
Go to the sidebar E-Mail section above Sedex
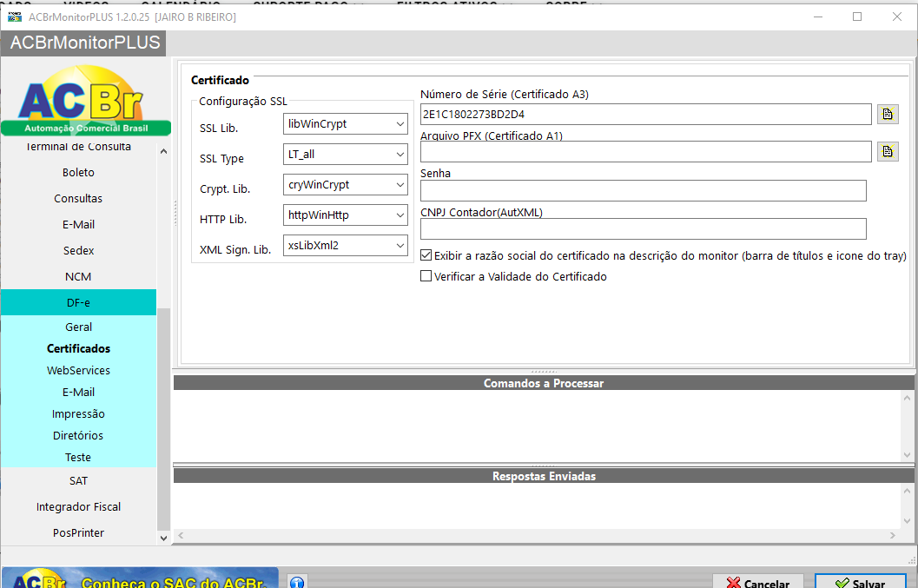pos(78,224)
